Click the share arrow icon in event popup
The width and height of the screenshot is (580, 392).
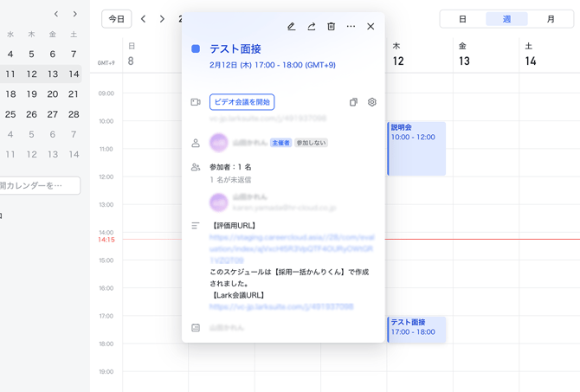point(311,27)
